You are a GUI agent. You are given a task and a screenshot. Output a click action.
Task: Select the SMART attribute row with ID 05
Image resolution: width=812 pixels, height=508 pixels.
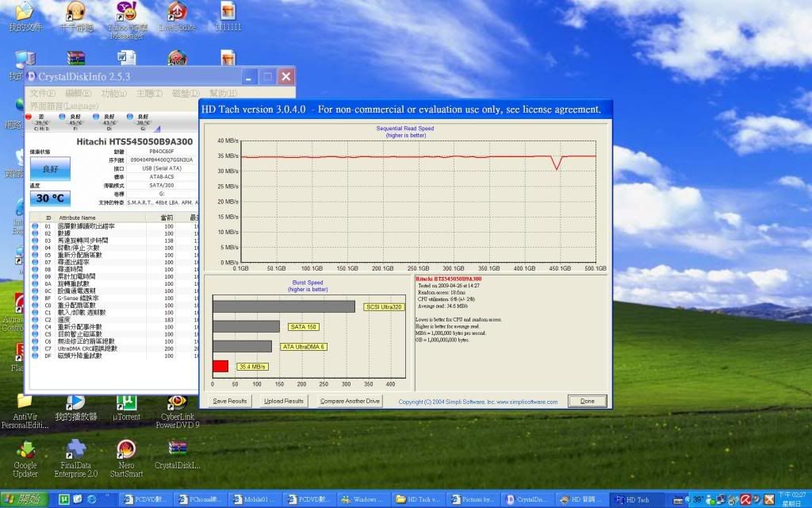point(114,255)
